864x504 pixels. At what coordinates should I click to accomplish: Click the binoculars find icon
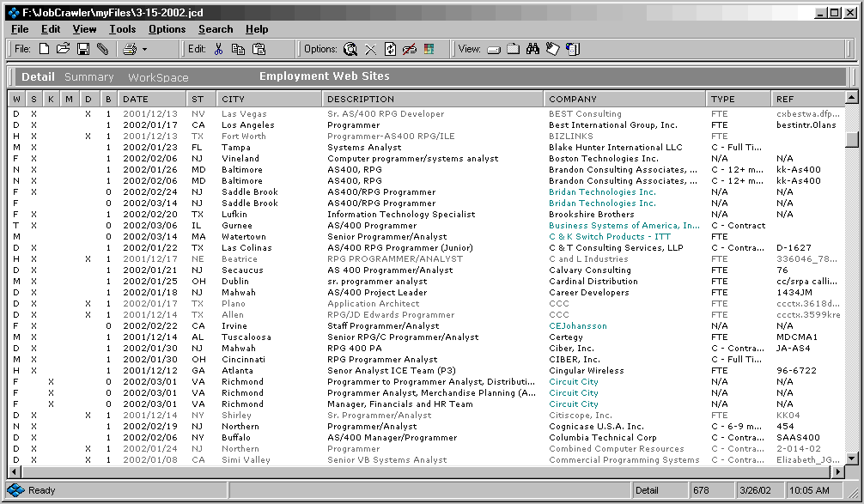tap(532, 49)
